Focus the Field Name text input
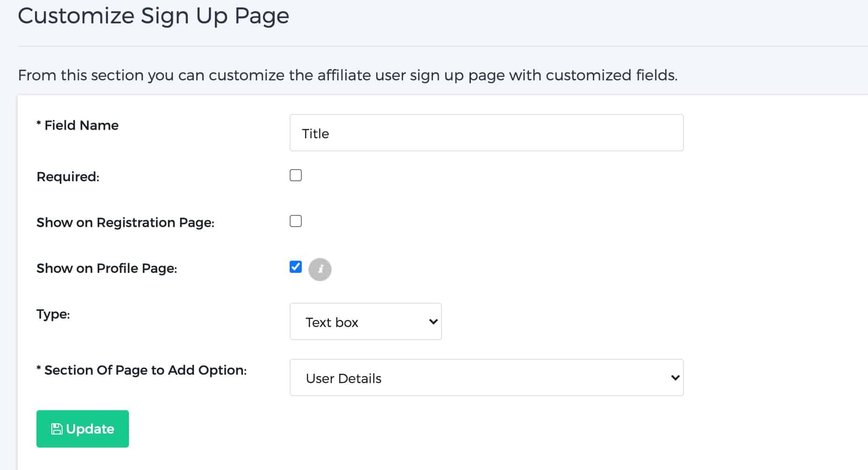Image resolution: width=868 pixels, height=470 pixels. click(x=486, y=133)
